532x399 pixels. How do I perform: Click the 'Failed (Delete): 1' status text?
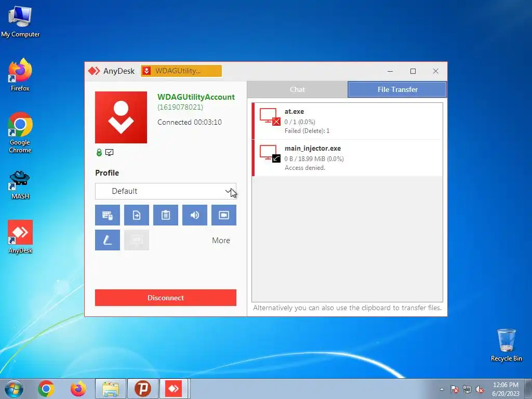307,131
